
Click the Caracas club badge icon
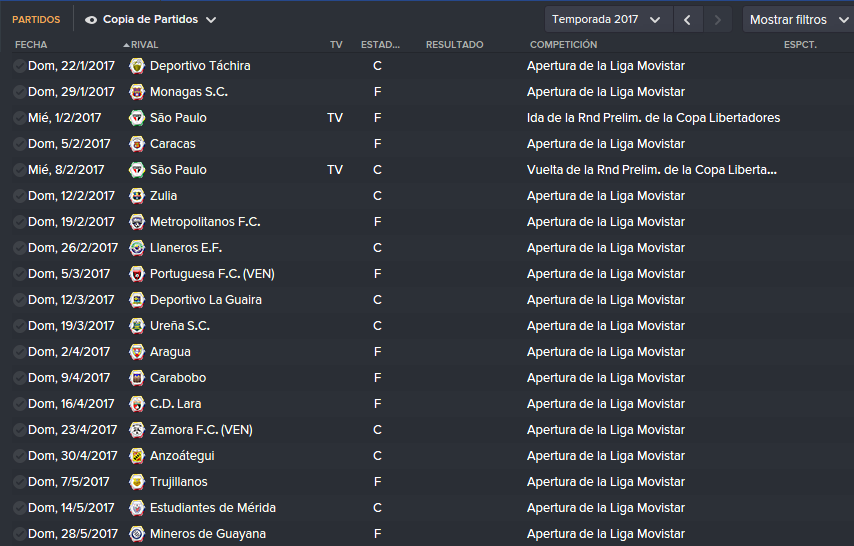point(137,144)
